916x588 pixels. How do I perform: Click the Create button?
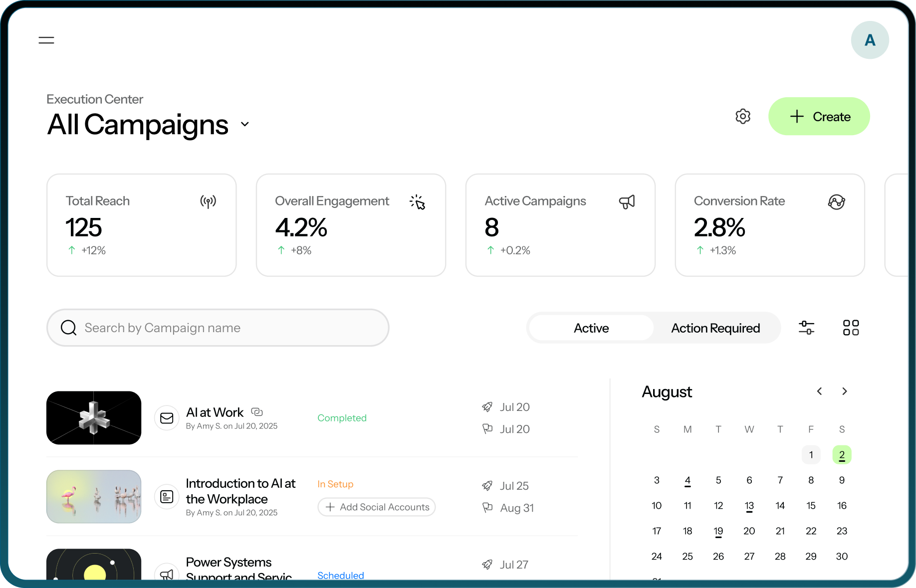pos(819,116)
